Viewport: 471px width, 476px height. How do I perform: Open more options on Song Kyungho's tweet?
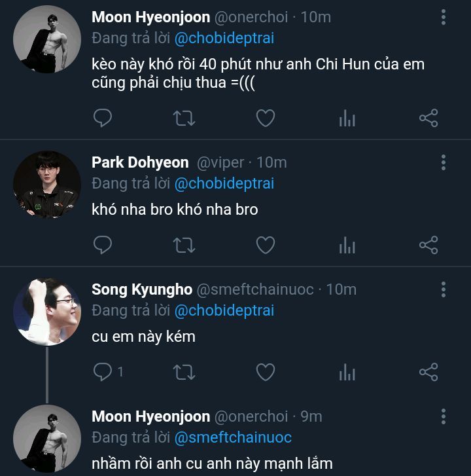click(444, 289)
